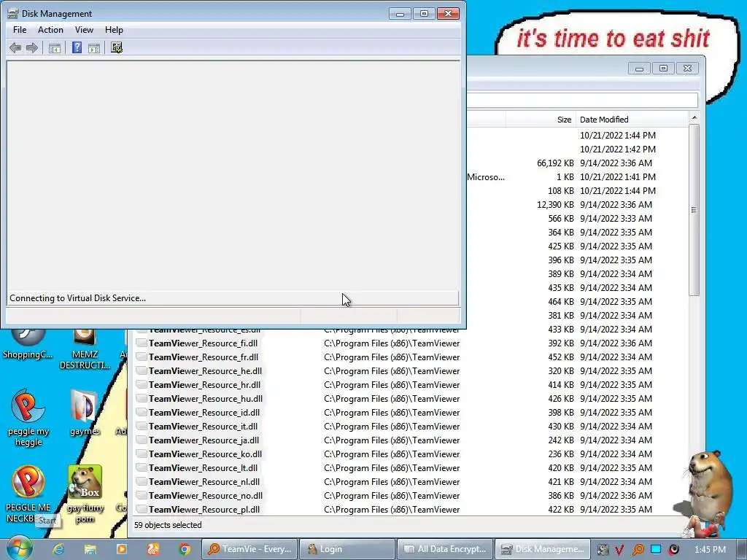Click the TeamViewer_Resource_id.dll file name

[x=204, y=413]
